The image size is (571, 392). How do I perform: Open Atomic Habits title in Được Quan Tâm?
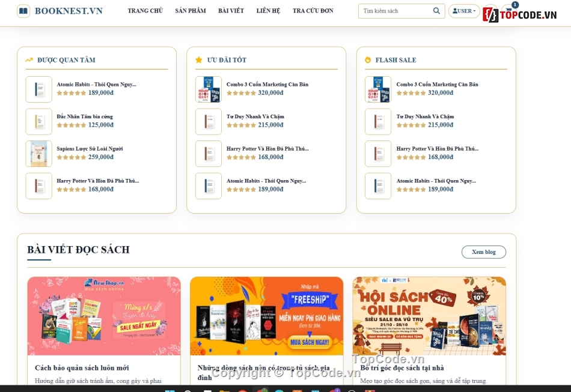coord(97,85)
